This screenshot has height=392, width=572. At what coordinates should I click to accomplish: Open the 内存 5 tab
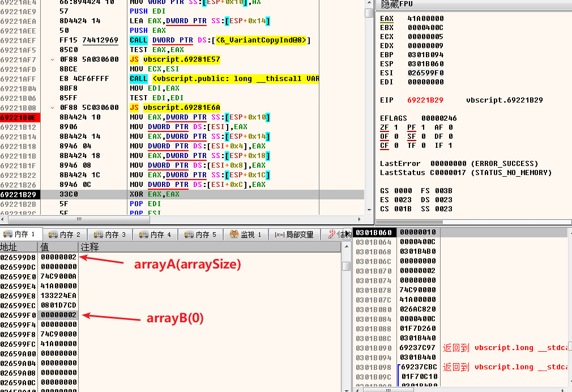(x=200, y=235)
